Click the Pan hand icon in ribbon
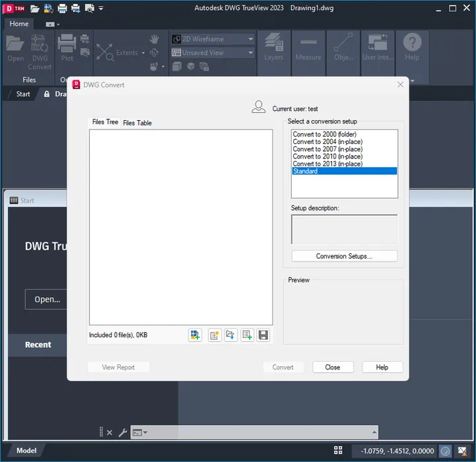 pyautogui.click(x=154, y=39)
